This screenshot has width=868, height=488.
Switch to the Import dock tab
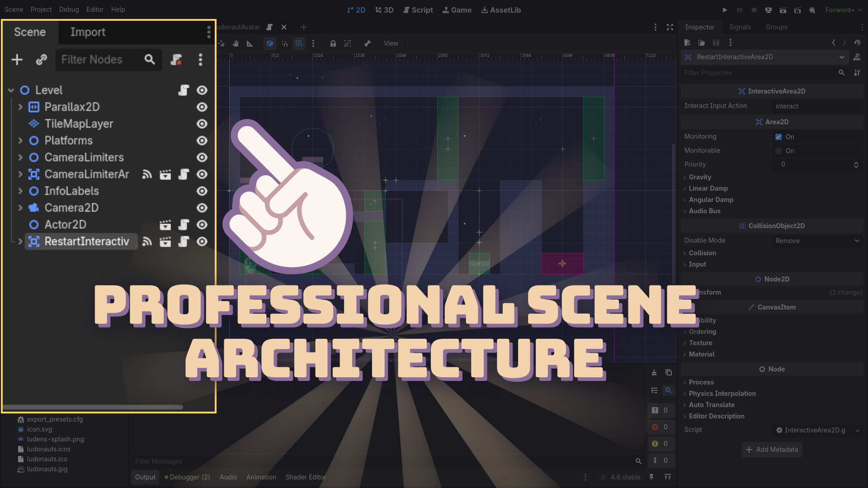click(x=88, y=32)
